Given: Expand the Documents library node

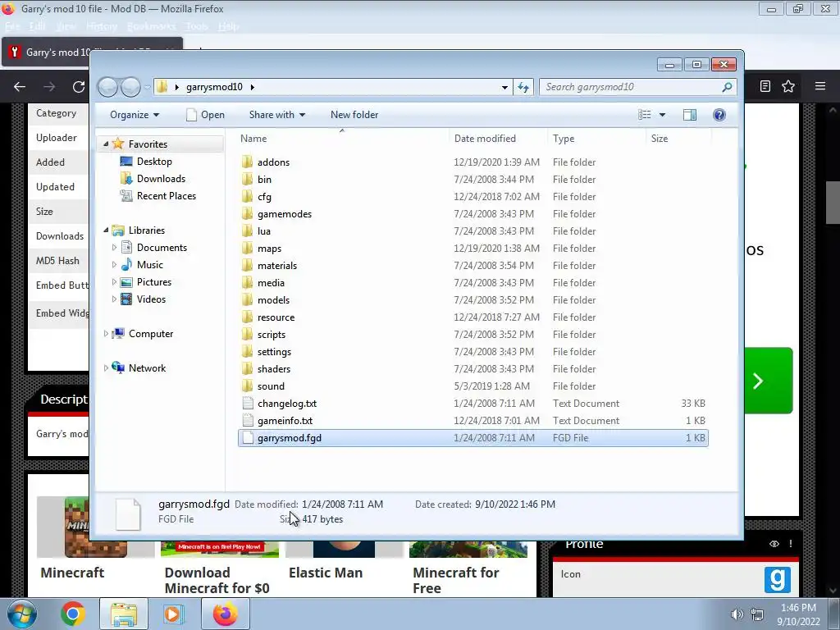Looking at the screenshot, I should pos(113,248).
